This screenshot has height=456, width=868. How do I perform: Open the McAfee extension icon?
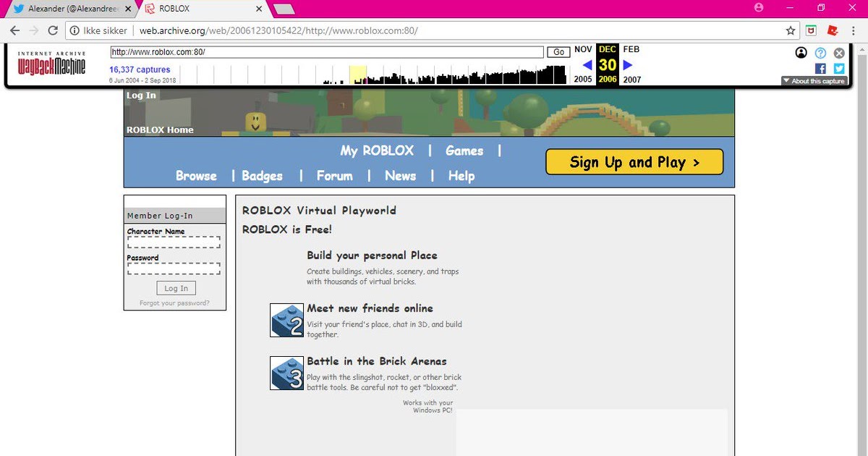click(x=812, y=30)
